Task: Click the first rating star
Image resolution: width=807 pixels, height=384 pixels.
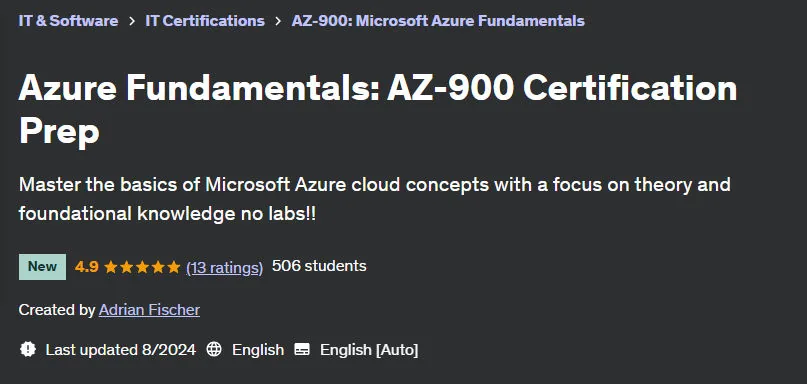Action: (110, 267)
